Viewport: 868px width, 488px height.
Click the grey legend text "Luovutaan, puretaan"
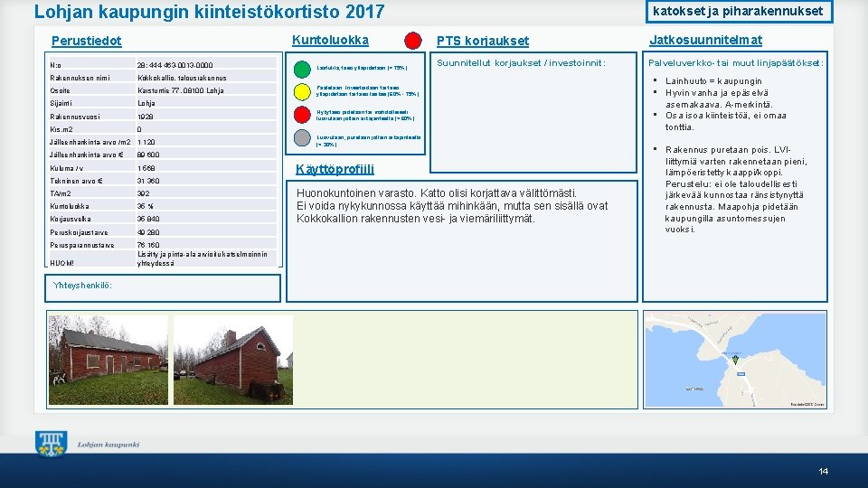(368, 141)
